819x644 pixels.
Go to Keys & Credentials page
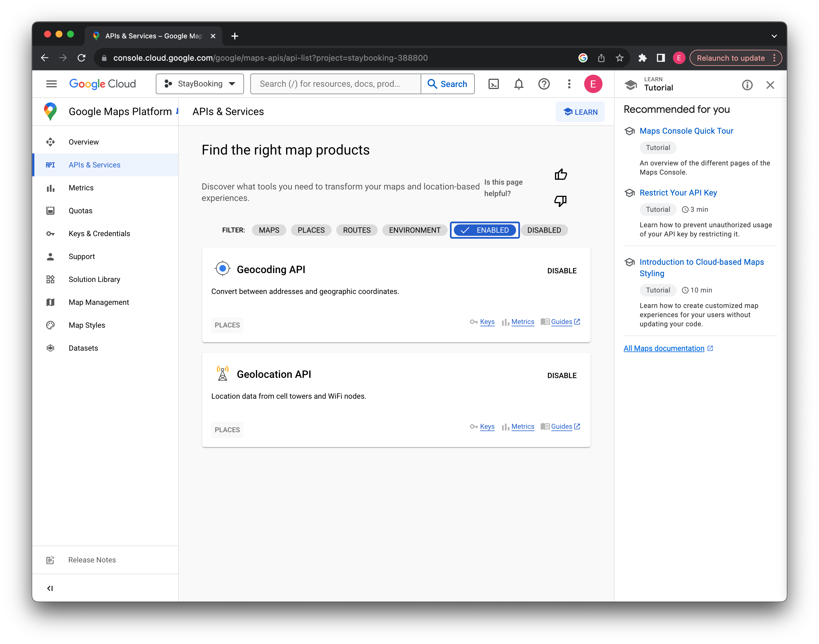pos(99,233)
